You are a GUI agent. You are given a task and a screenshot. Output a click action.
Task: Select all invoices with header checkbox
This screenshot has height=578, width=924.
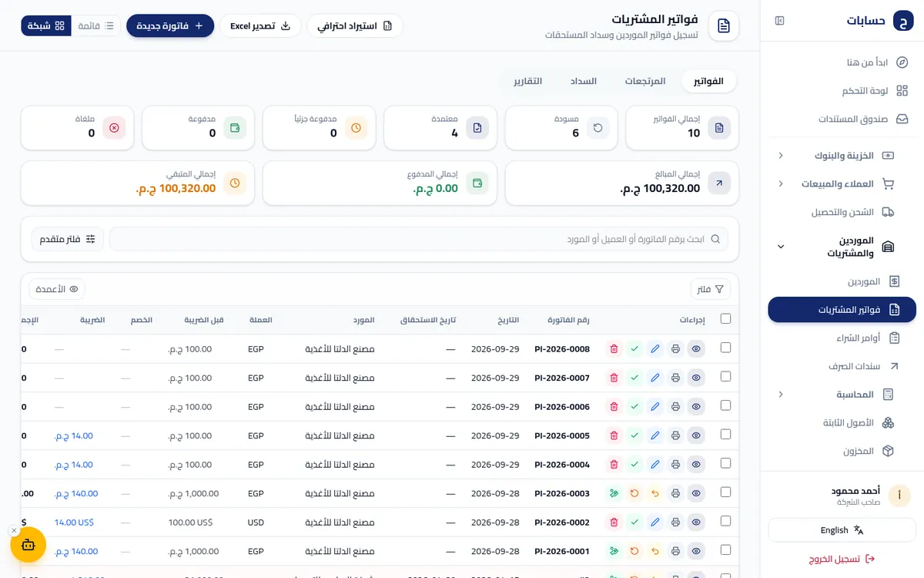725,319
